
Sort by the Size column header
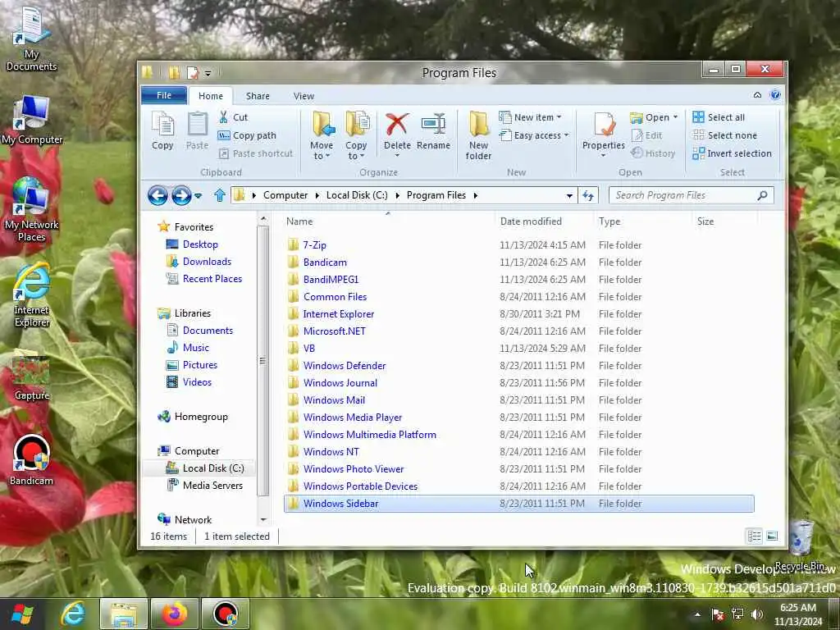click(725, 221)
